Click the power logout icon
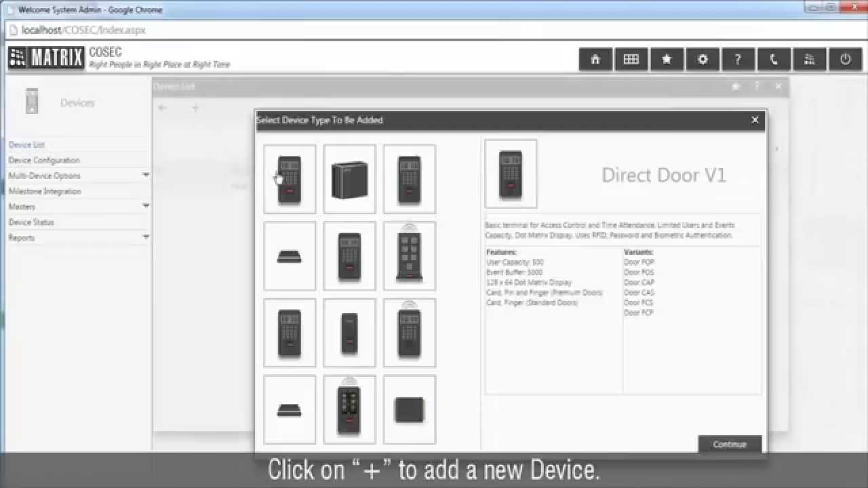 (845, 59)
